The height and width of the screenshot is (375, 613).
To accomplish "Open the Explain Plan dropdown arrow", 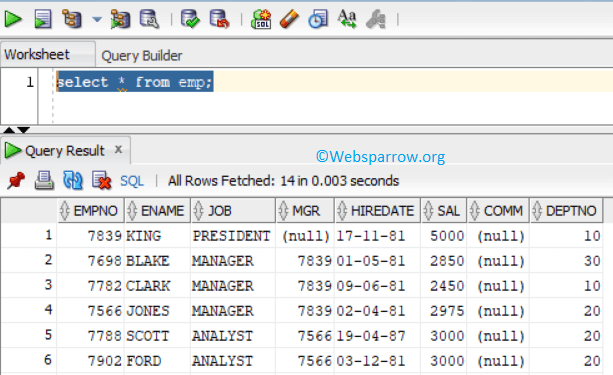I will (97, 19).
